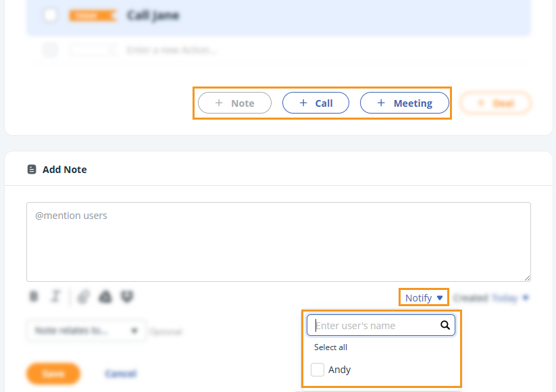Viewport: 556px width, 392px height.
Task: Open the Notify dropdown
Action: pos(423,297)
